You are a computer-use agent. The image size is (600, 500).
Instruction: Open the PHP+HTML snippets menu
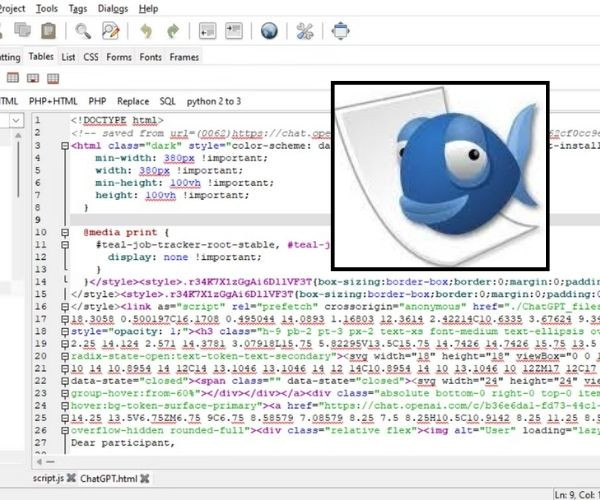tap(53, 101)
